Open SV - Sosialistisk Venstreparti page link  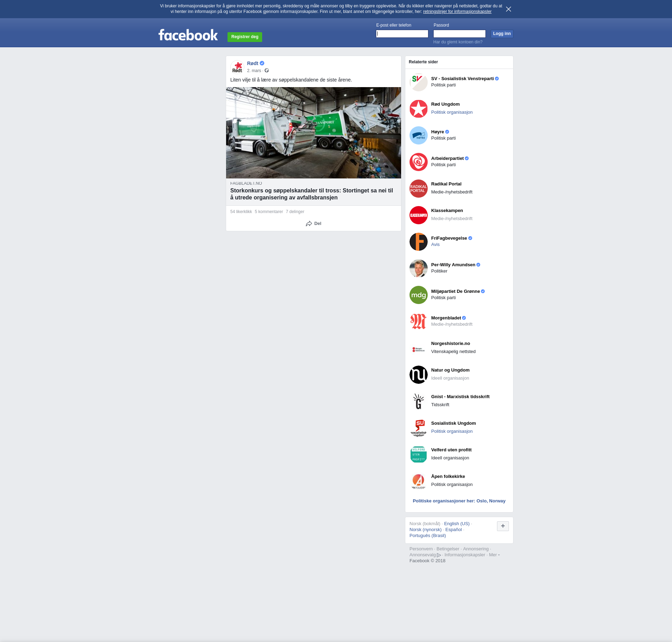462,79
